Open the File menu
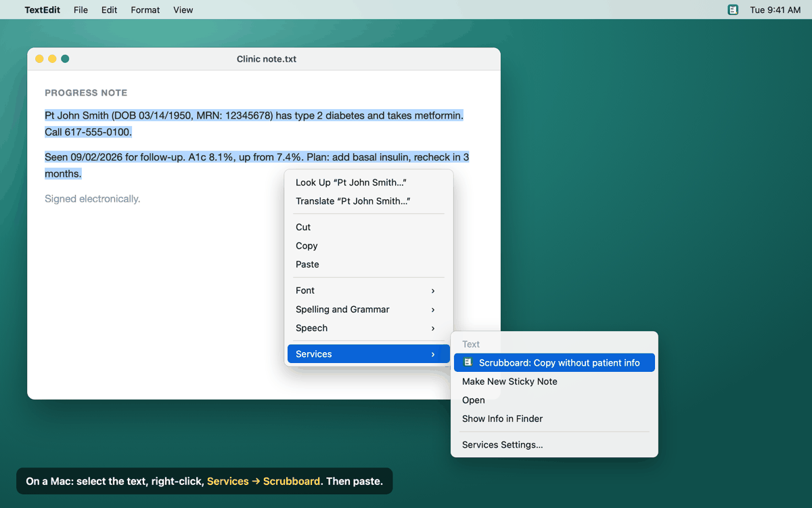 (x=81, y=9)
